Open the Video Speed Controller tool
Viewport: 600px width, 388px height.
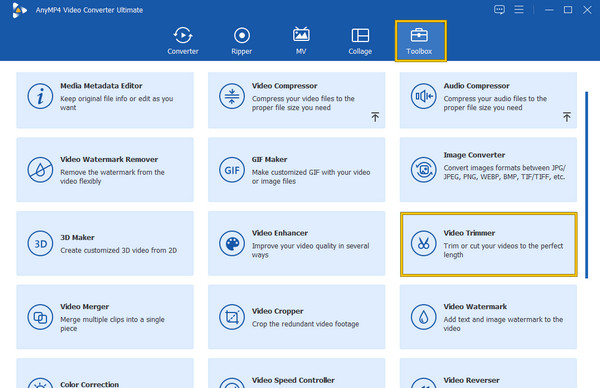coord(297,373)
